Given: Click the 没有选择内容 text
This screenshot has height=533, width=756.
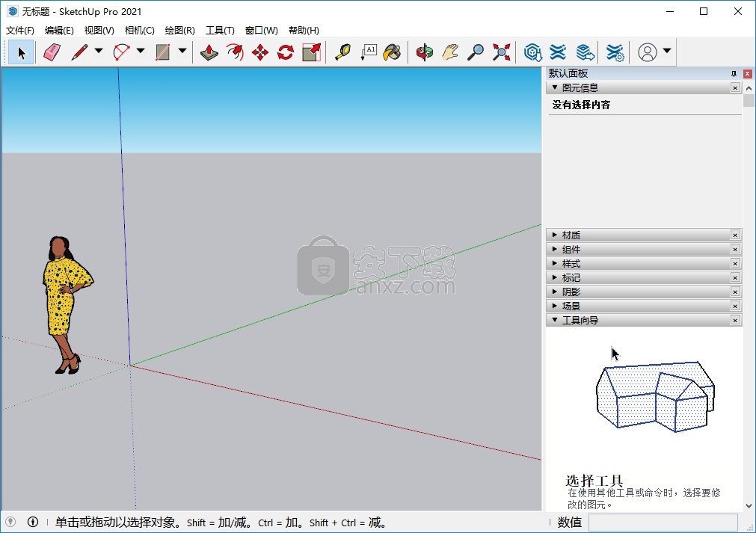Looking at the screenshot, I should point(581,105).
